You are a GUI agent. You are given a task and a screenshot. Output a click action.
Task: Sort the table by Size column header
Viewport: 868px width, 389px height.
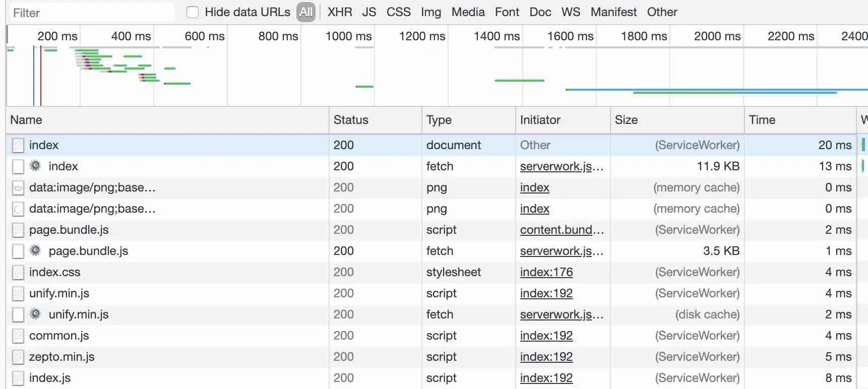[626, 120]
